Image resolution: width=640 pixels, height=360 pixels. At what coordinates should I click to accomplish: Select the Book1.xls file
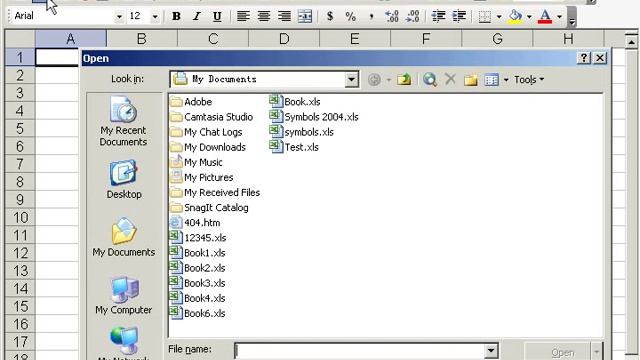[x=198, y=253]
